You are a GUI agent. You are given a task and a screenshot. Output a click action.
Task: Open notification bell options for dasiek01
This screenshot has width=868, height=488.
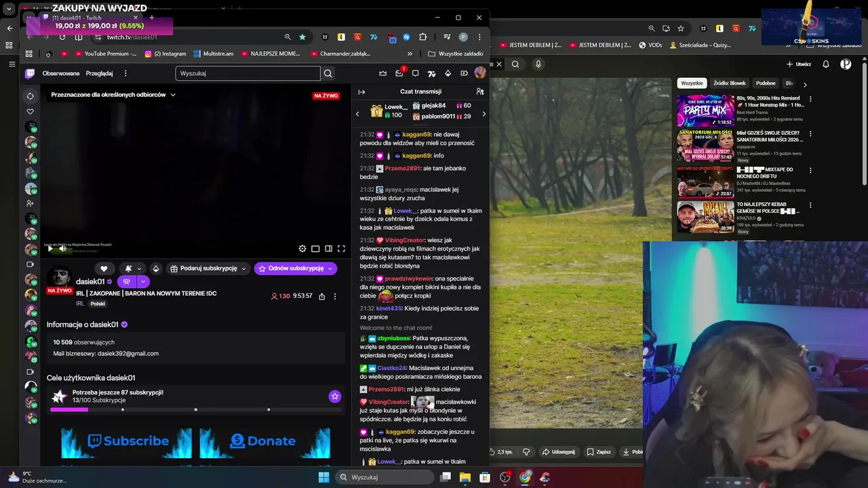(132, 268)
